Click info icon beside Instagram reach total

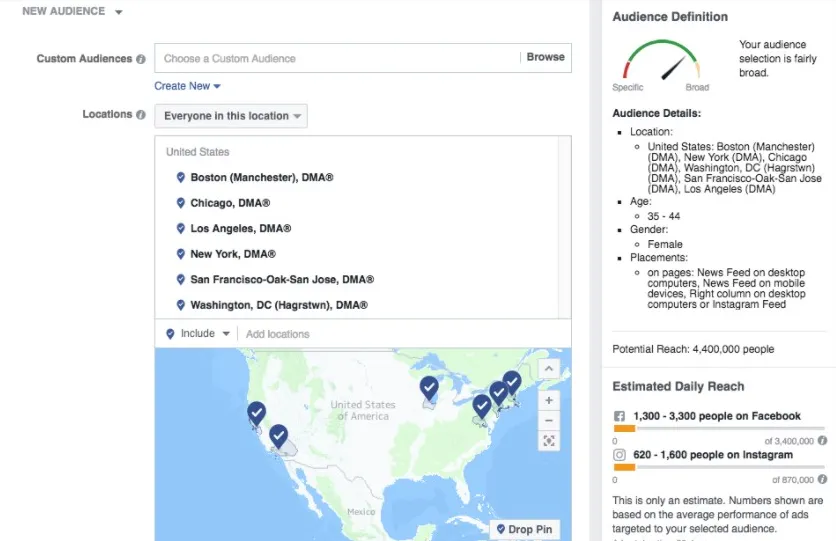pyautogui.click(x=822, y=479)
